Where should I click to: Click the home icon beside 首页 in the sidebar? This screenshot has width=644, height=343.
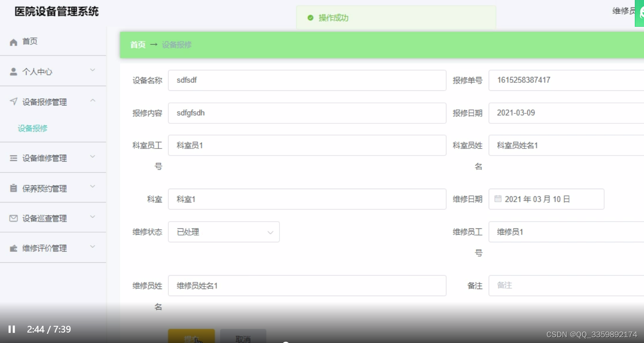click(13, 42)
